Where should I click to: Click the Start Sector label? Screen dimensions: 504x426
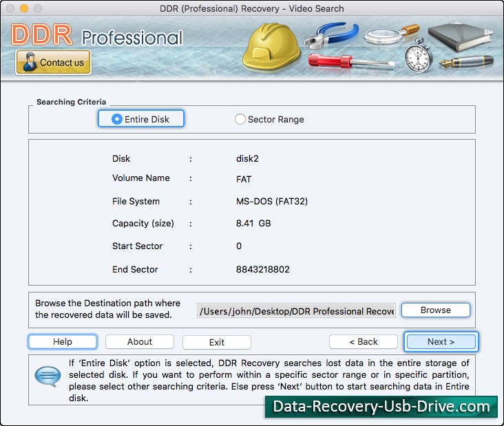137,246
